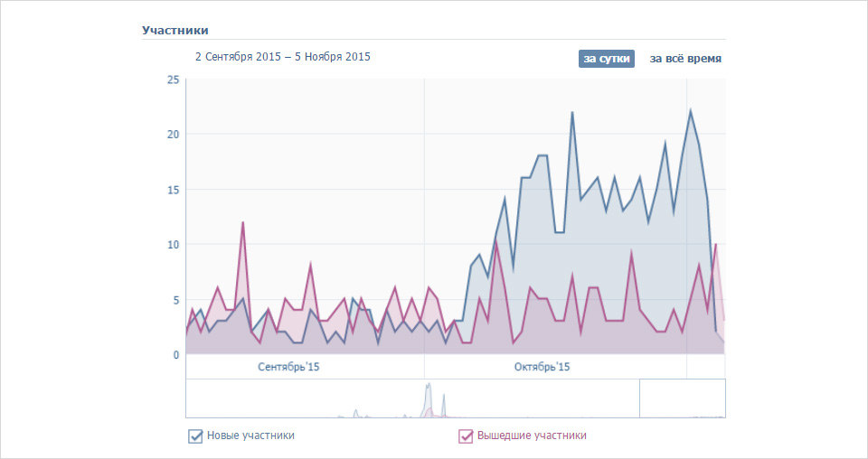The width and height of the screenshot is (868, 459).
Task: Uncheck the pink Вышедшие участники checkbox
Action: [x=466, y=436]
